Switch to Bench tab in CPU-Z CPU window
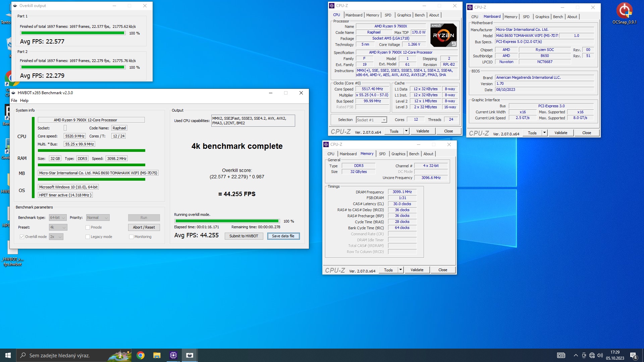Image resolution: width=644 pixels, height=362 pixels. (420, 15)
